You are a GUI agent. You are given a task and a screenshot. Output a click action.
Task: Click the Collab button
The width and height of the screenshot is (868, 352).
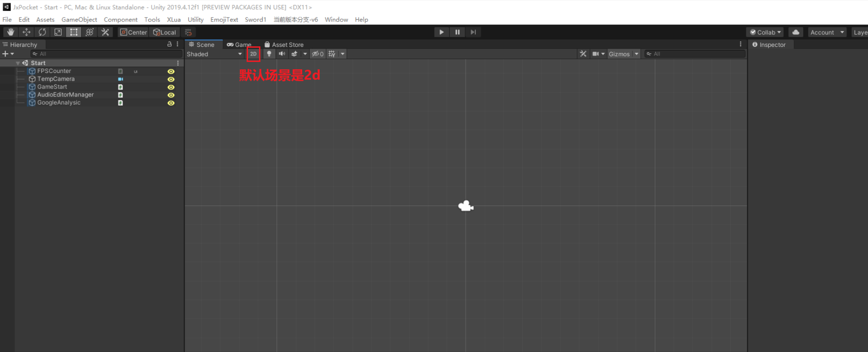[x=765, y=32]
